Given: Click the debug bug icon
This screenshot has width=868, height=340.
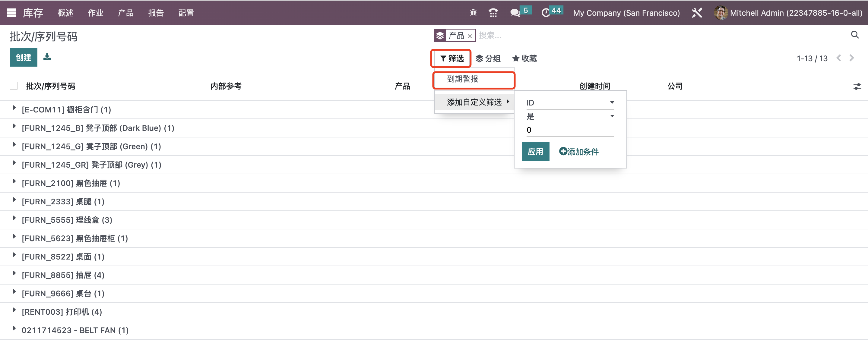Looking at the screenshot, I should tap(473, 13).
